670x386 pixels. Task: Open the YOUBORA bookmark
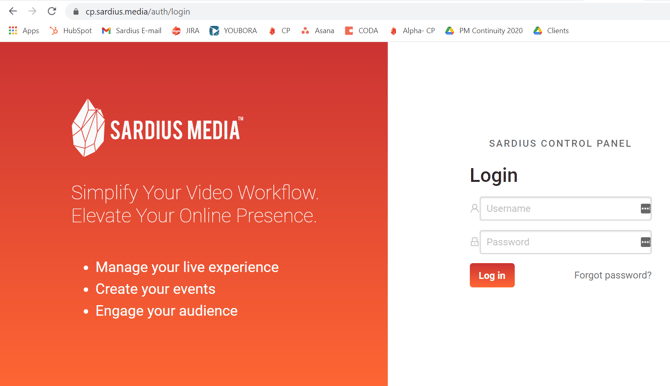[x=233, y=31]
